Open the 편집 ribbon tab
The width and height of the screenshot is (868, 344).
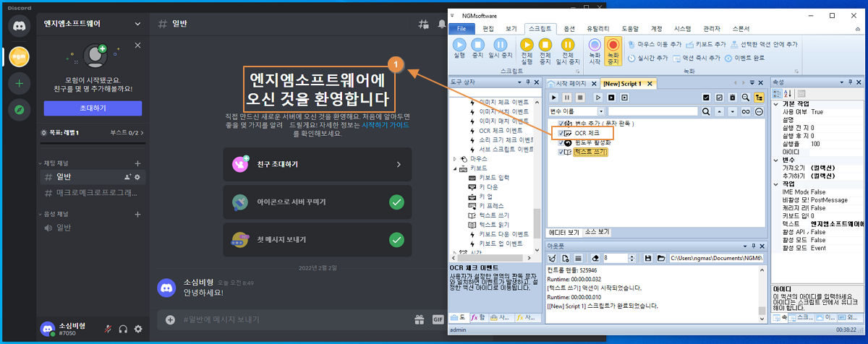pos(488,28)
